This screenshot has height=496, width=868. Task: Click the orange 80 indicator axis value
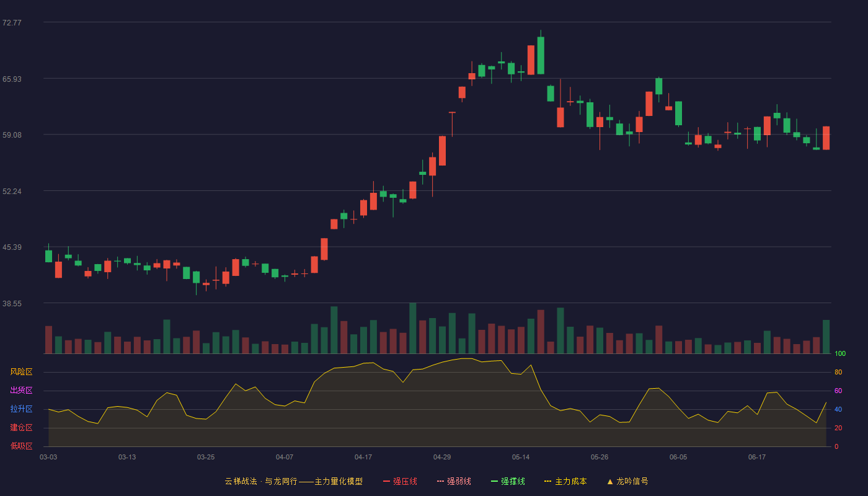point(838,372)
